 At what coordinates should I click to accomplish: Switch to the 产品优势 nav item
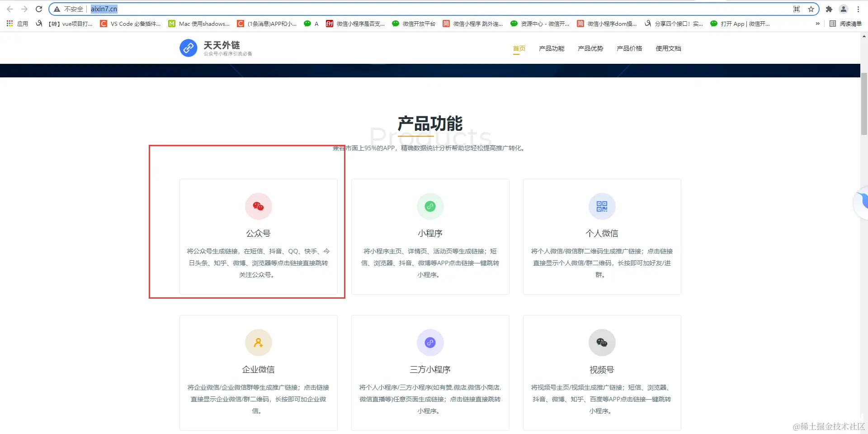[x=590, y=48]
